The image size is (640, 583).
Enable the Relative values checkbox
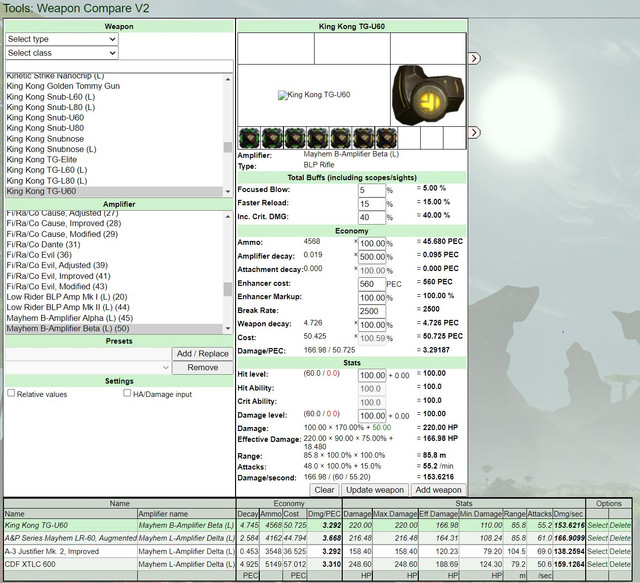[11, 394]
